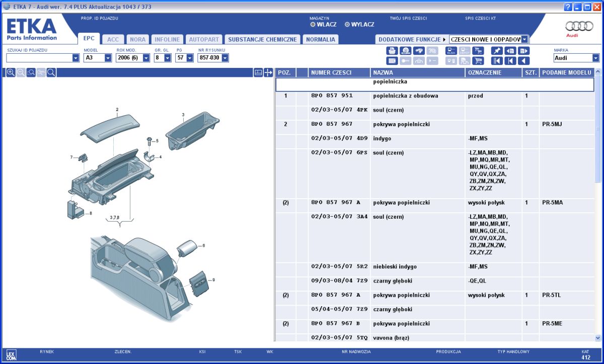Screen dimensions: 604x364
Task: Launch the ELSA icon
Action: pyautogui.click(x=451, y=51)
